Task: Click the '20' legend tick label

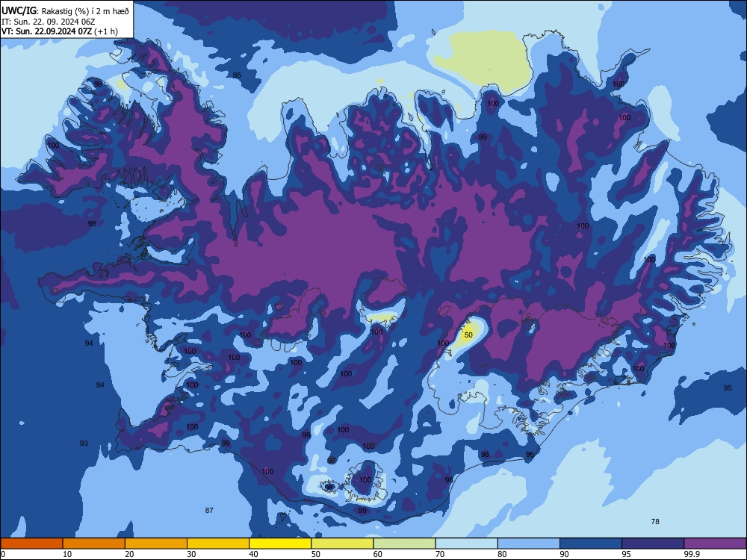Action: (x=129, y=554)
